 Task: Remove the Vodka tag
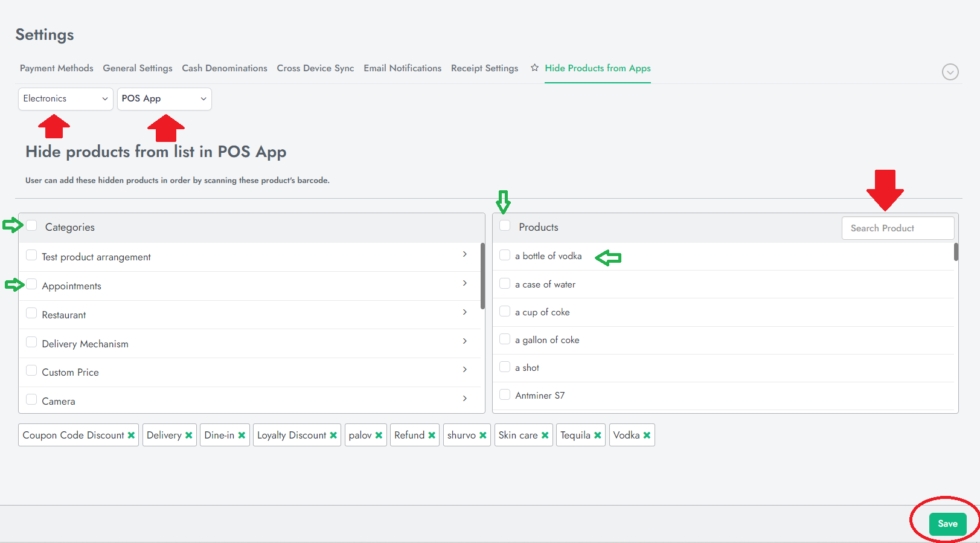[647, 435]
